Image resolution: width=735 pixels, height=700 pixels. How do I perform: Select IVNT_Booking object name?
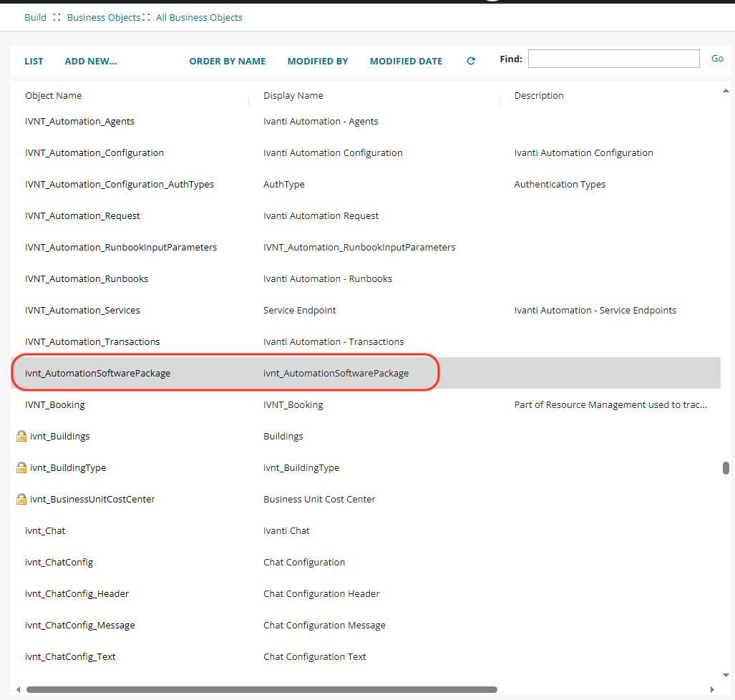[55, 404]
